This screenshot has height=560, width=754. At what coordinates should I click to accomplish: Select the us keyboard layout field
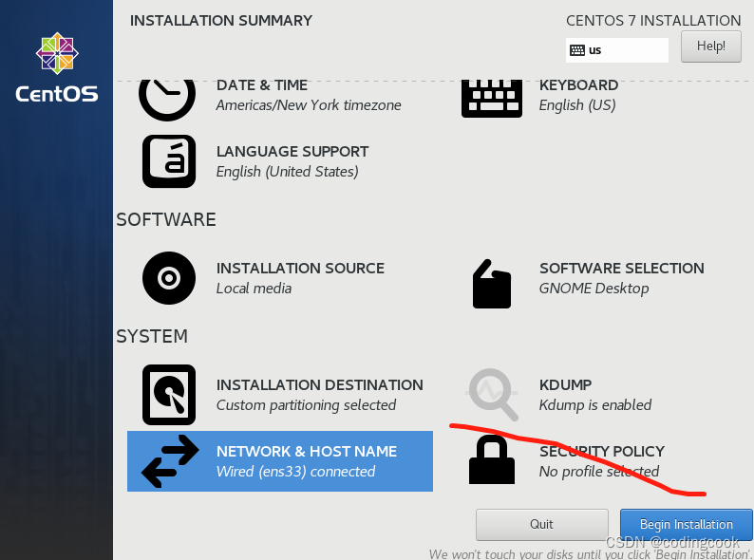(x=617, y=50)
